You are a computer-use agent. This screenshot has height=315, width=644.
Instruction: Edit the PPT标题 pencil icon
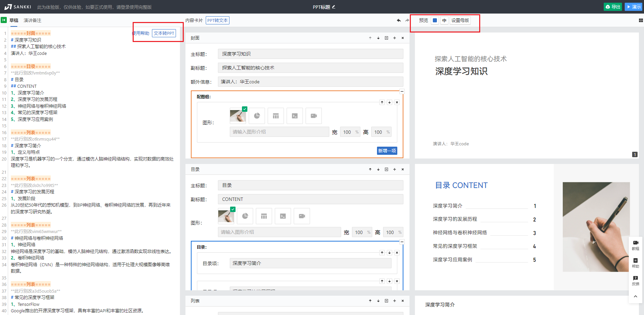pyautogui.click(x=334, y=7)
